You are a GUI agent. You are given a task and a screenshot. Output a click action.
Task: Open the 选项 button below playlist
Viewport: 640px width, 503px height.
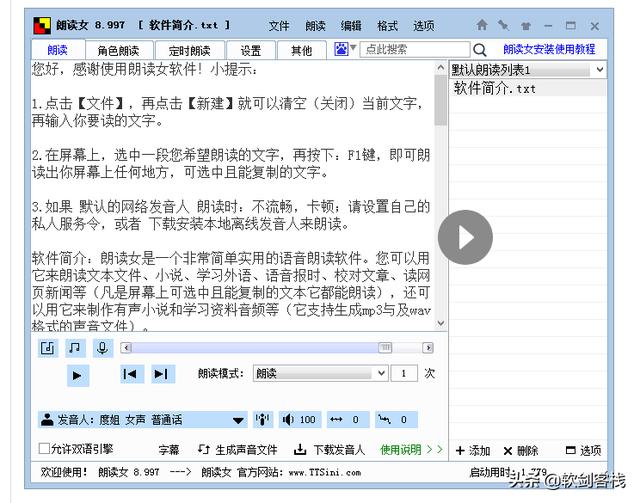583,451
